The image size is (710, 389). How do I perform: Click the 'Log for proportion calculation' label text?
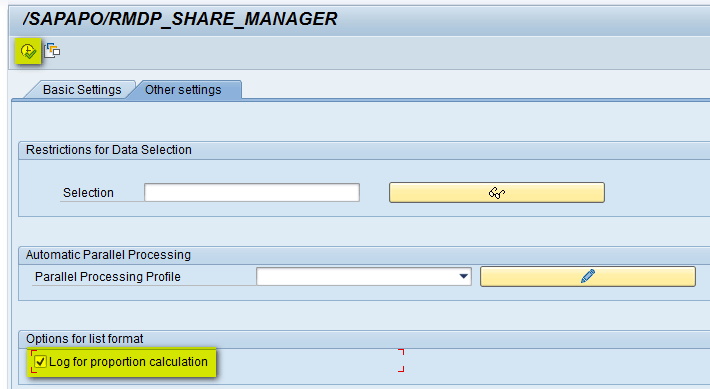click(x=128, y=362)
